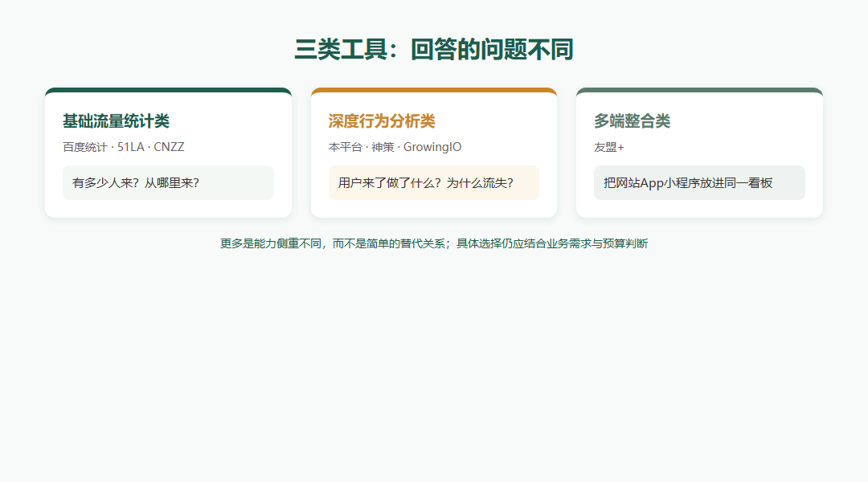Click the slide title 三类工具：回答的问题不同
Image resolution: width=868 pixels, height=482 pixels.
[x=434, y=49]
